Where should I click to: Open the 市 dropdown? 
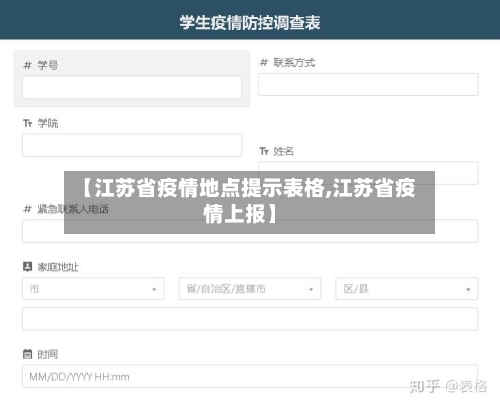tap(93, 289)
